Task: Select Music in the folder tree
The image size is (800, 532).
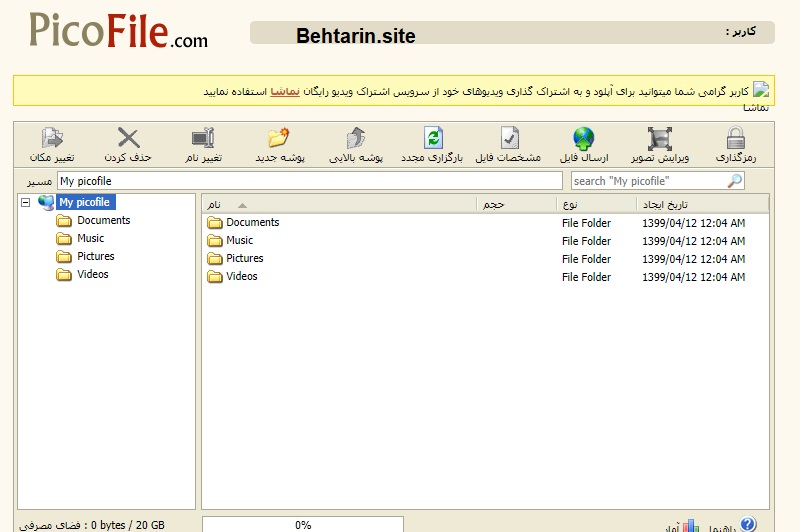Action: 90,238
